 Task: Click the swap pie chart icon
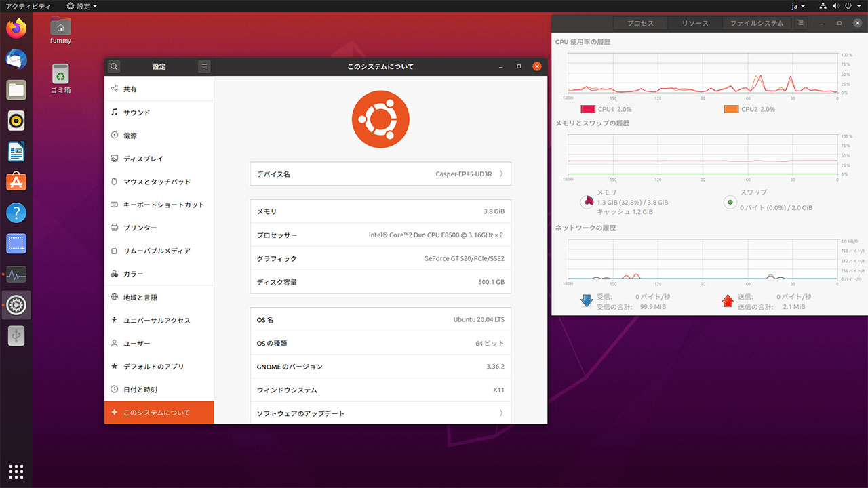(730, 202)
